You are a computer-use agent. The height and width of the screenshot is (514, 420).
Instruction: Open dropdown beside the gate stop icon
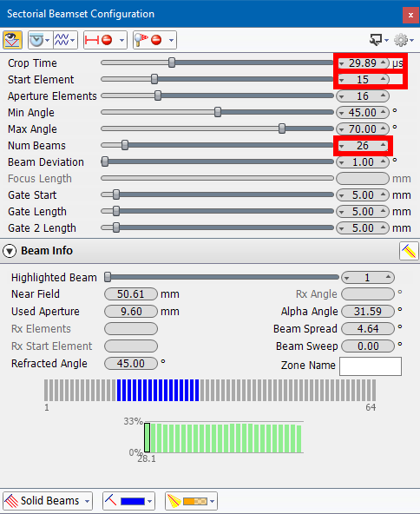121,40
